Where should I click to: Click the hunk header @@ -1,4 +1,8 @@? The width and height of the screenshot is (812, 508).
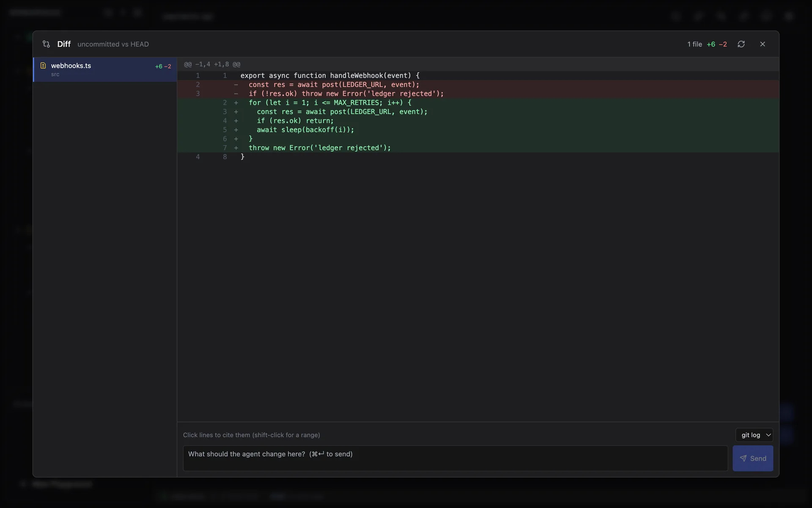pyautogui.click(x=478, y=64)
